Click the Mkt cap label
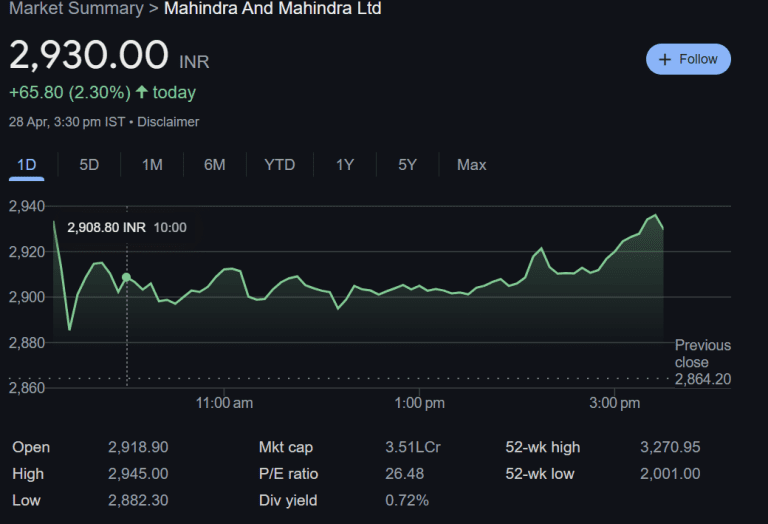 [286, 447]
